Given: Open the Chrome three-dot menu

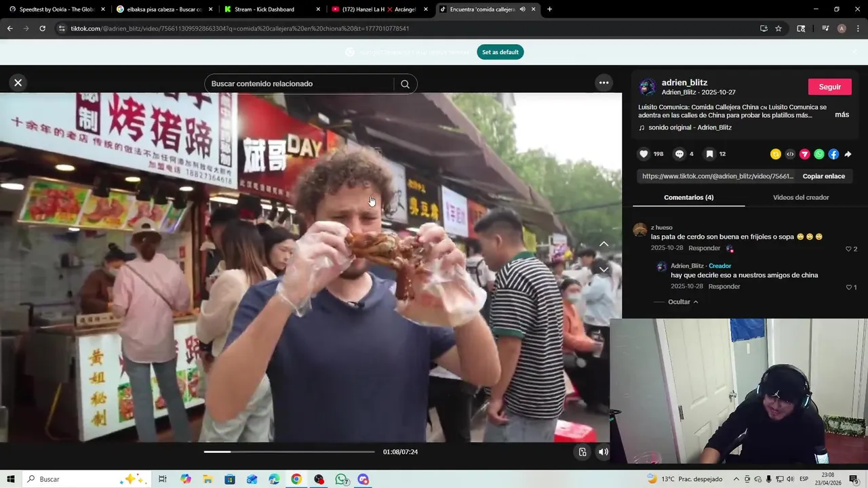Looking at the screenshot, I should tap(859, 28).
